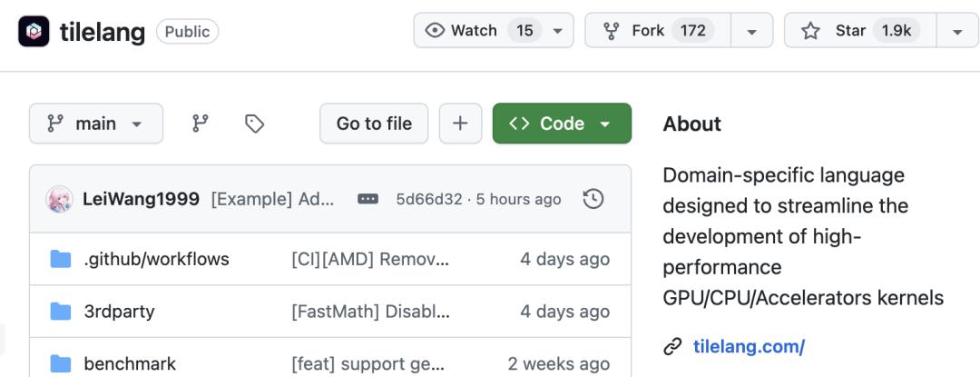Open the Fork options dropdown arrow
This screenshot has height=377, width=980.
752,31
